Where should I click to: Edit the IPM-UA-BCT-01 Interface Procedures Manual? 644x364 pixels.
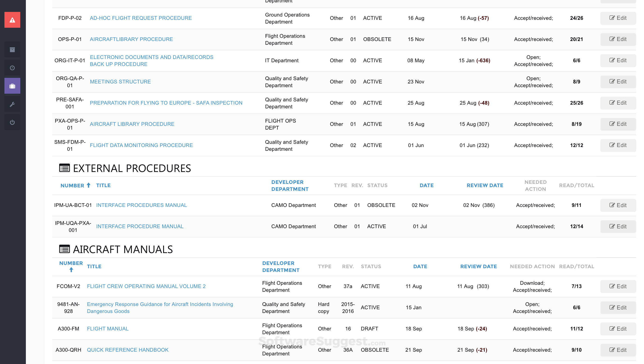[618, 205]
